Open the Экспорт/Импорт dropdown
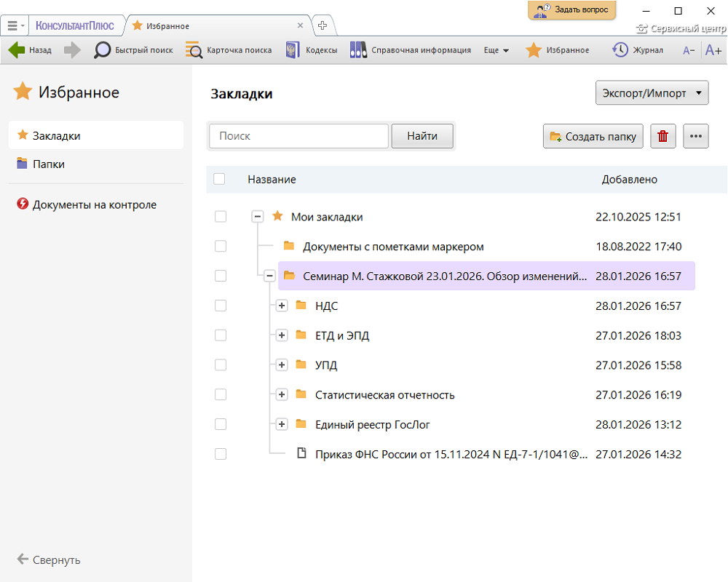728x582 pixels. pyautogui.click(x=652, y=93)
